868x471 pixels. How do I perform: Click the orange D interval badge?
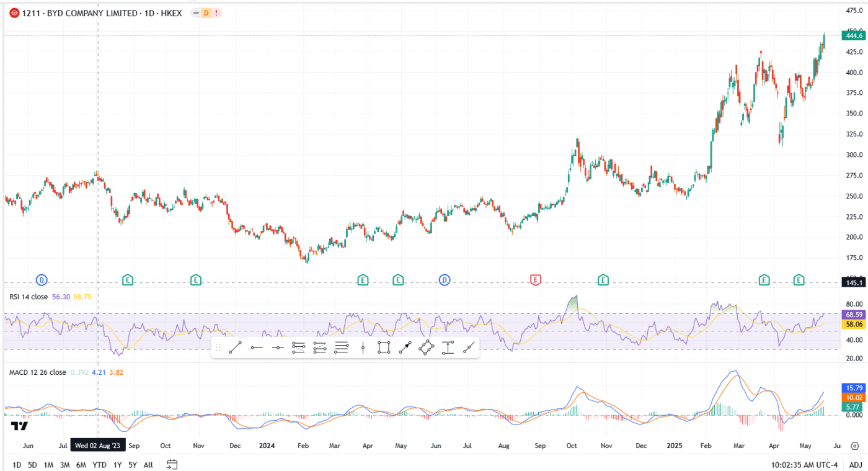coord(206,12)
